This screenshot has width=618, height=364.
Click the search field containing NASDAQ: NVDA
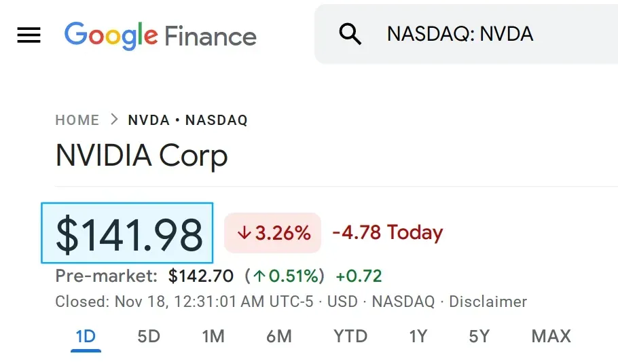[466, 34]
